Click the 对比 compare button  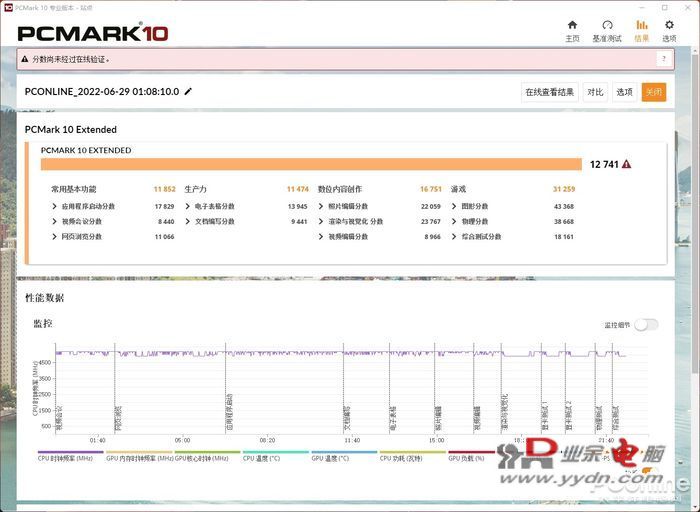pos(595,92)
